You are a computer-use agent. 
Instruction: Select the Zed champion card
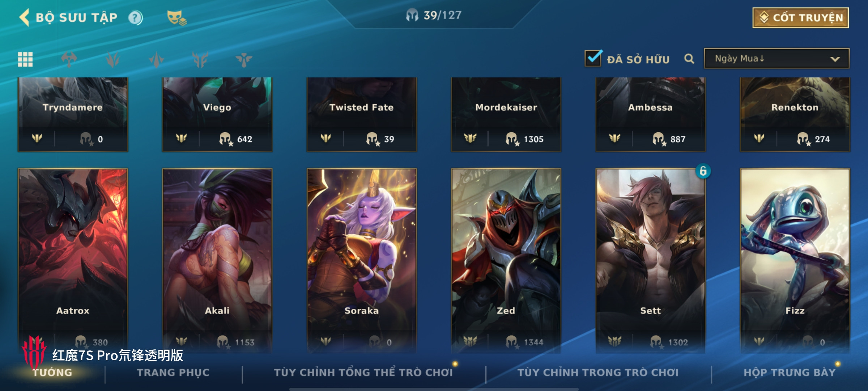point(506,261)
